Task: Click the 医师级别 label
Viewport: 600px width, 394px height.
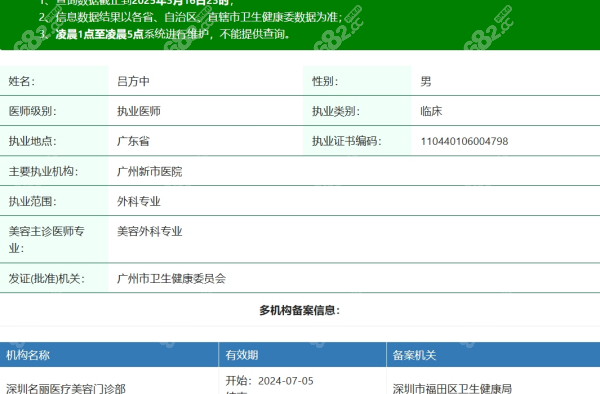Action: click(33, 111)
